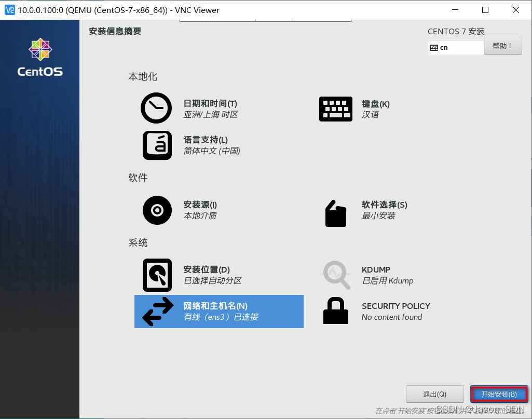This screenshot has height=419, width=532.
Task: Select the 安装源(I) label
Action: click(200, 205)
